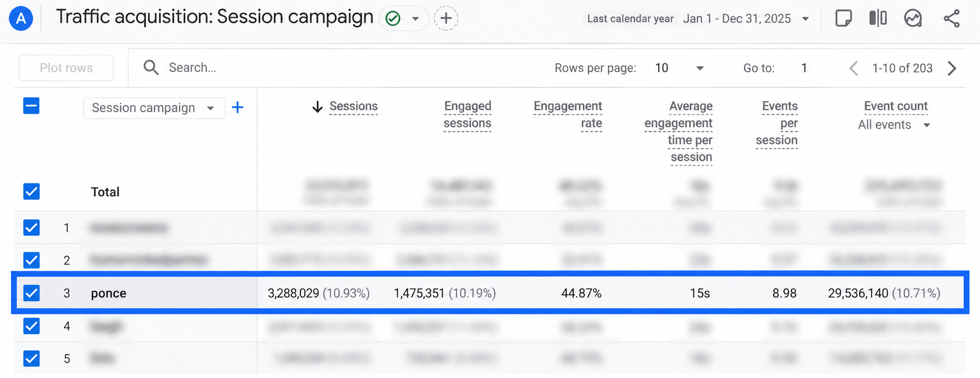This screenshot has width=980, height=378.
Task: Go to the previous page chevron
Action: [x=853, y=68]
